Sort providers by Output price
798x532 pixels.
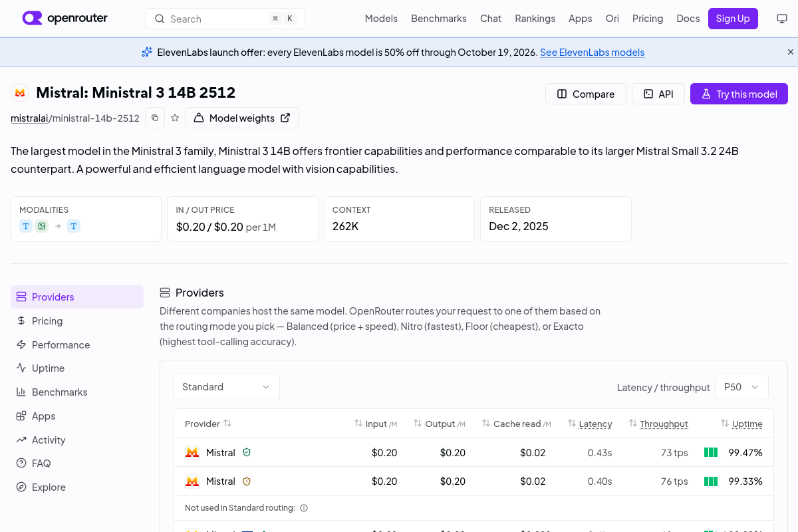click(440, 424)
